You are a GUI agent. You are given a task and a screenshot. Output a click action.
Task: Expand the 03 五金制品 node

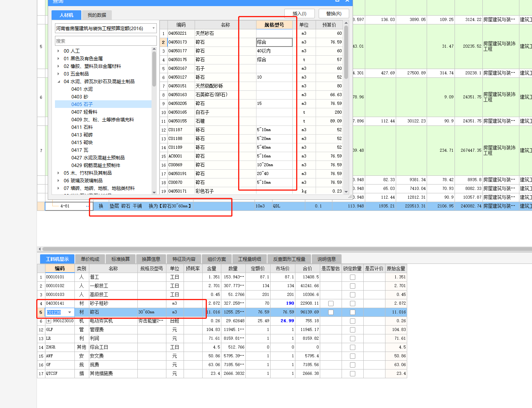pos(58,74)
